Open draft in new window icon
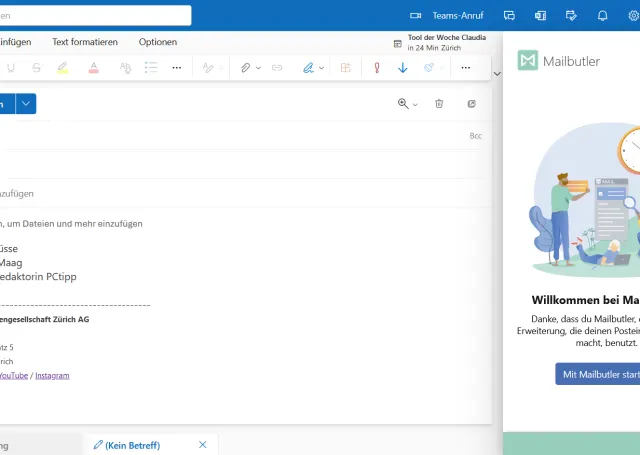This screenshot has height=455, width=640. (x=471, y=103)
